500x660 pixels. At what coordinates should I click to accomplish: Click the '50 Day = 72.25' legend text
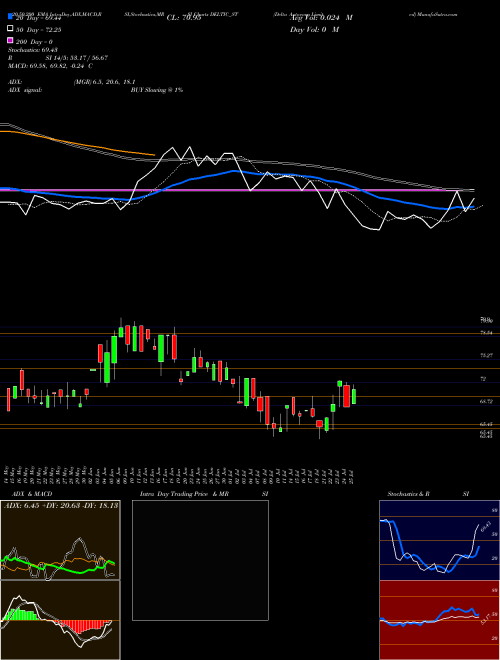point(39,30)
